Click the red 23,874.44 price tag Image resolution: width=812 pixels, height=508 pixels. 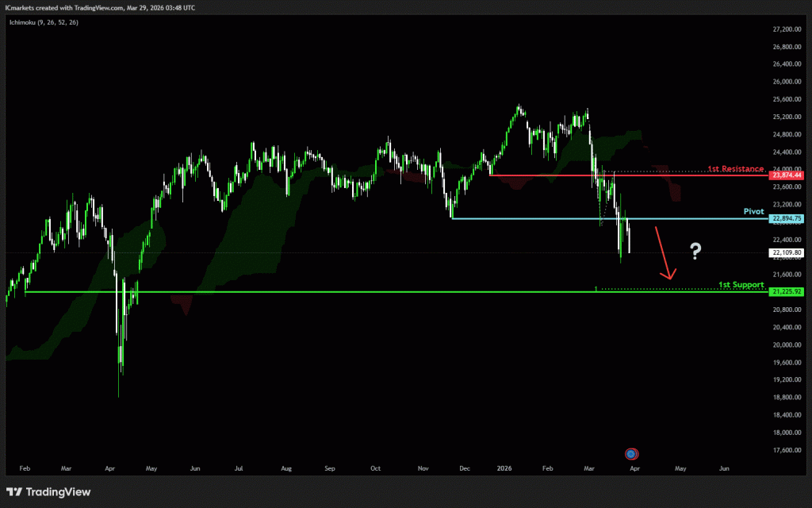786,175
